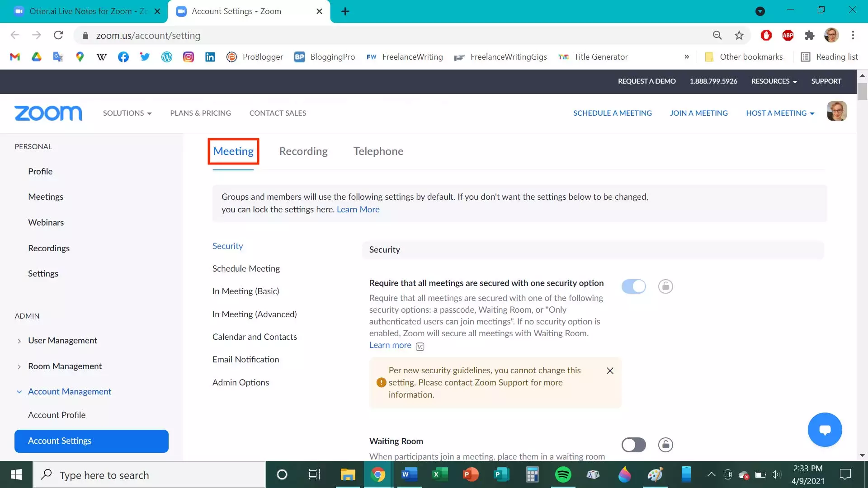
Task: Open the Reading list
Action: click(829, 57)
